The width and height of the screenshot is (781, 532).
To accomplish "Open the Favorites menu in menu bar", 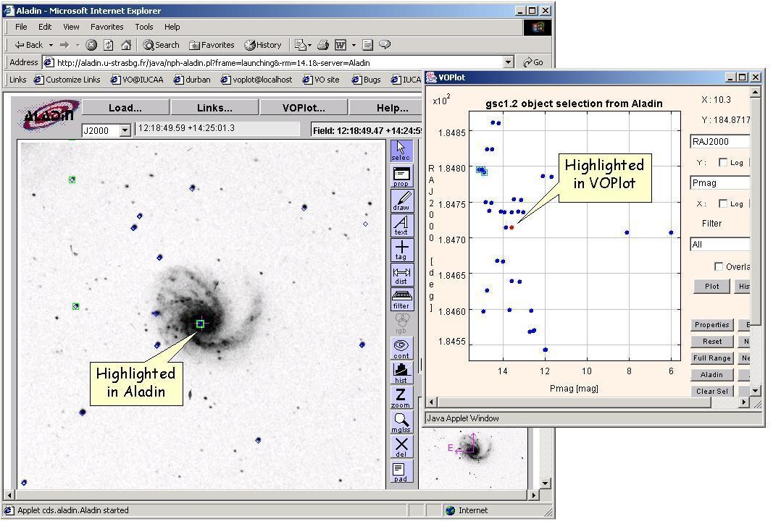I will (x=106, y=27).
